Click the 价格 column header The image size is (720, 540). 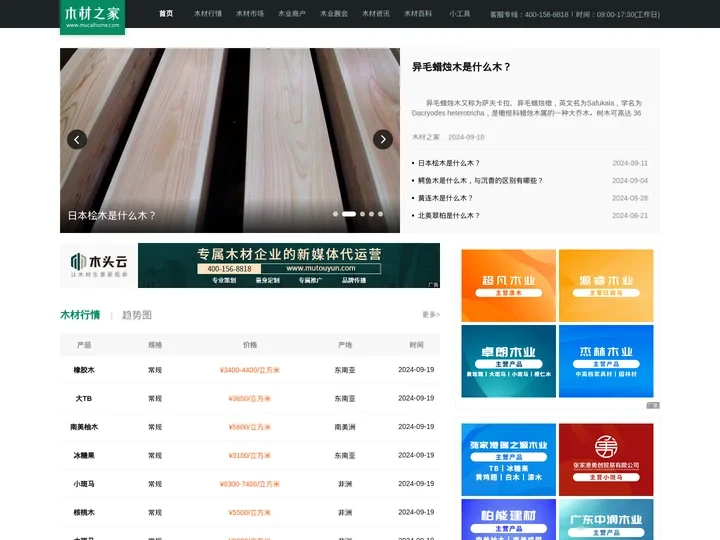point(250,345)
